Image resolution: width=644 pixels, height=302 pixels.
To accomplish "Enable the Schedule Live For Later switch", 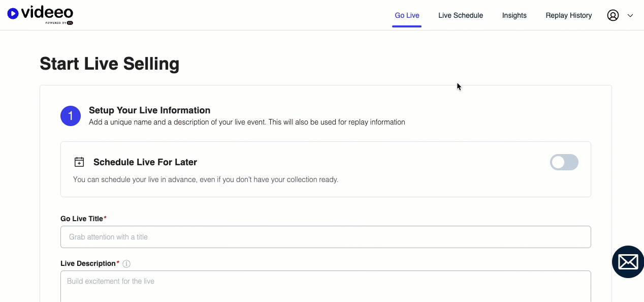I will point(564,162).
